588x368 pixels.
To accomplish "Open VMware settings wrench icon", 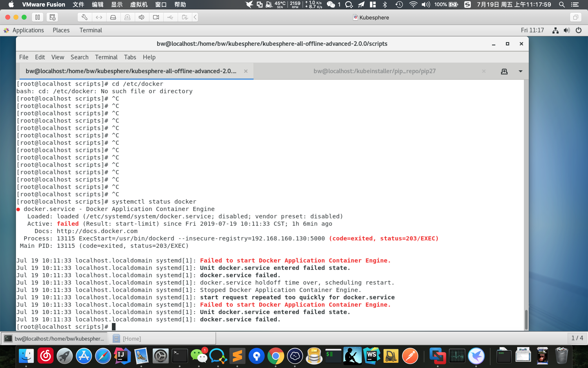I will [x=85, y=17].
